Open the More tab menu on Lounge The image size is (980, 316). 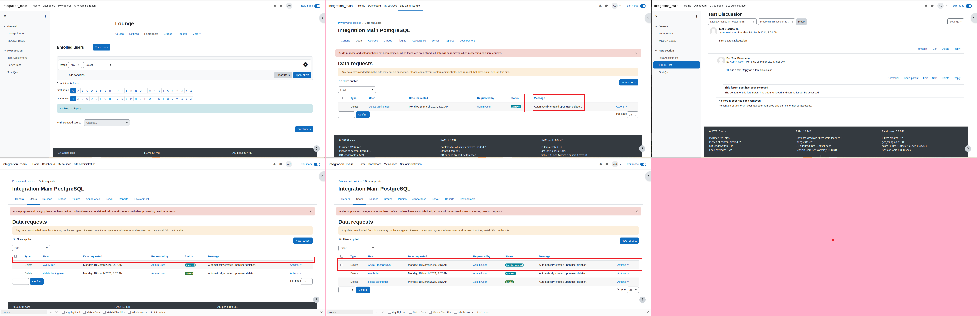point(196,34)
